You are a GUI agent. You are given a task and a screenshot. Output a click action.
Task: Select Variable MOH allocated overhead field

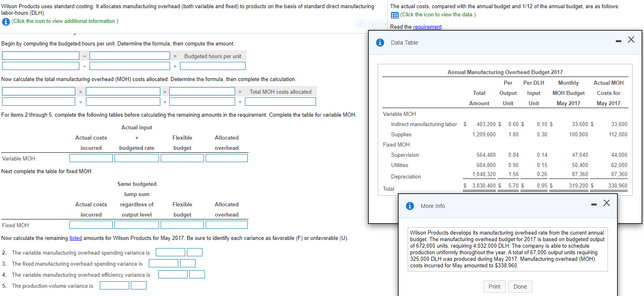227,158
